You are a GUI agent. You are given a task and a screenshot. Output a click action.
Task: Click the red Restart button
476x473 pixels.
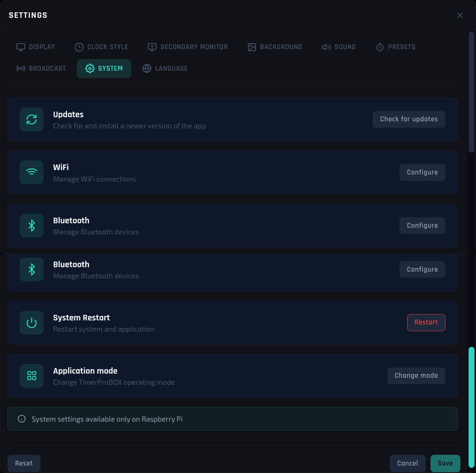click(426, 323)
